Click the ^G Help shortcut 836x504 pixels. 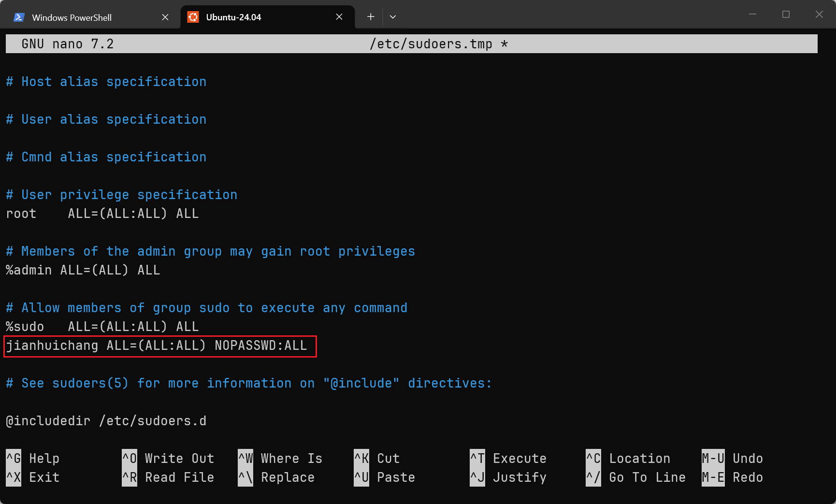coord(33,458)
